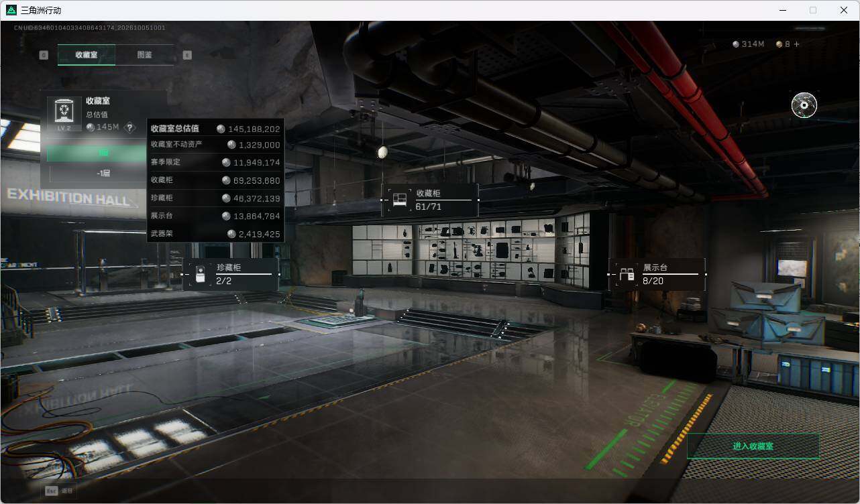860x504 pixels.
Task: Click the 三角洲行动 app icon in title bar
Action: click(x=11, y=10)
